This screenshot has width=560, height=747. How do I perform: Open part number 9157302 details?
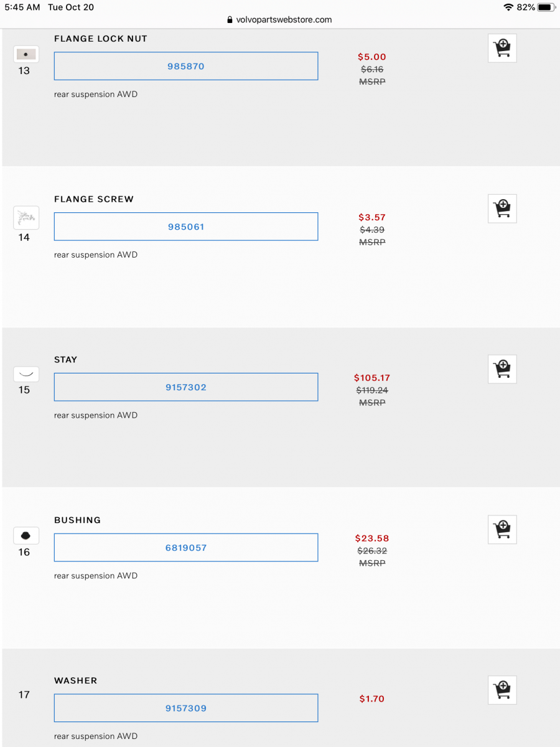pyautogui.click(x=185, y=387)
